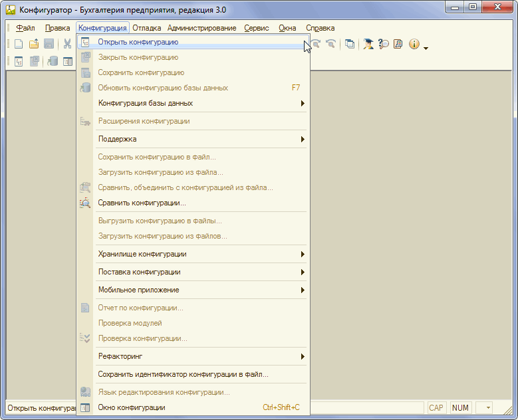518x420 pixels.
Task: Open the Отладка menu
Action: pos(147,28)
